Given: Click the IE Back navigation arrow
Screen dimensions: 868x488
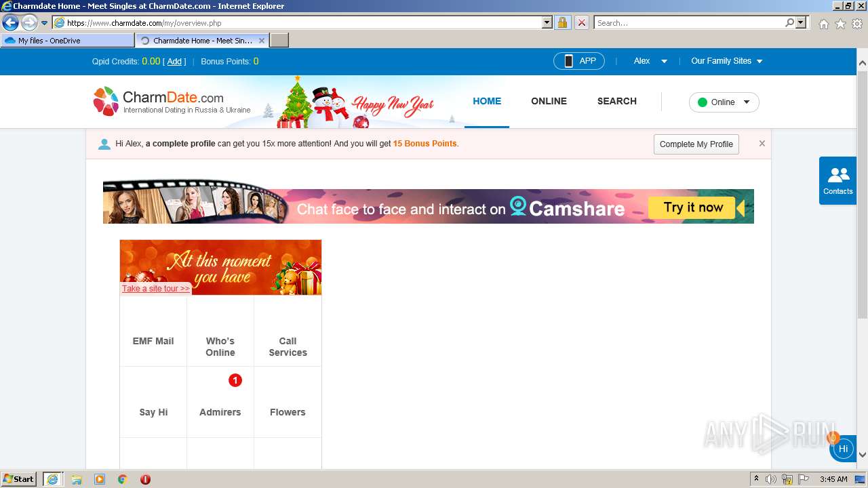Looking at the screenshot, I should 10,23.
